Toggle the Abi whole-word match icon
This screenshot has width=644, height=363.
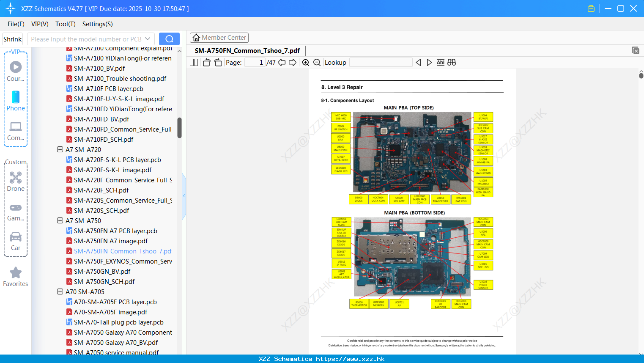tap(440, 63)
